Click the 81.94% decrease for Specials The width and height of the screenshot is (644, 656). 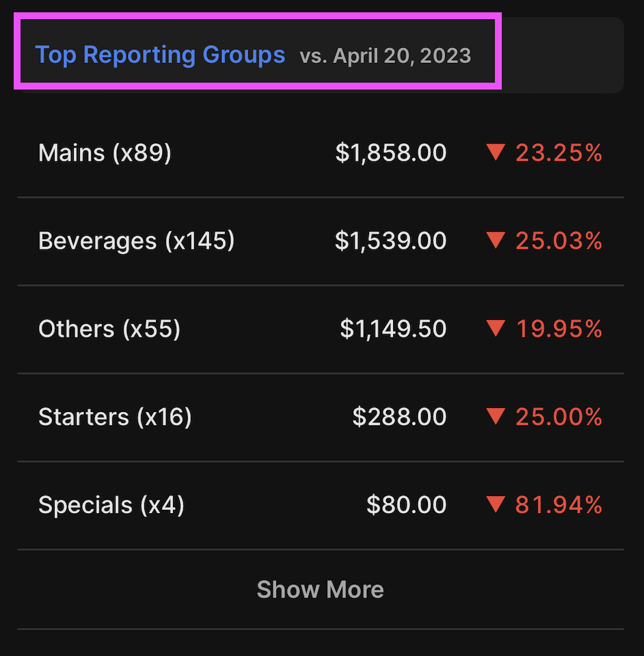click(559, 506)
